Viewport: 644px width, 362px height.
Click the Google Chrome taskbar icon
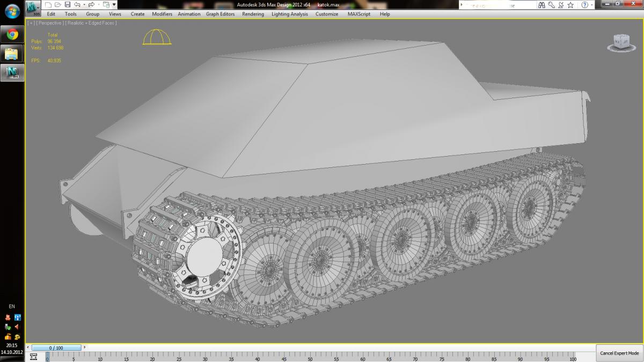coord(12,34)
